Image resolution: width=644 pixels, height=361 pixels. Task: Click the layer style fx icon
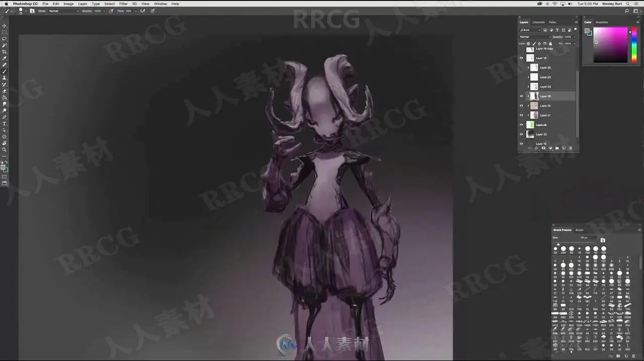point(537,148)
